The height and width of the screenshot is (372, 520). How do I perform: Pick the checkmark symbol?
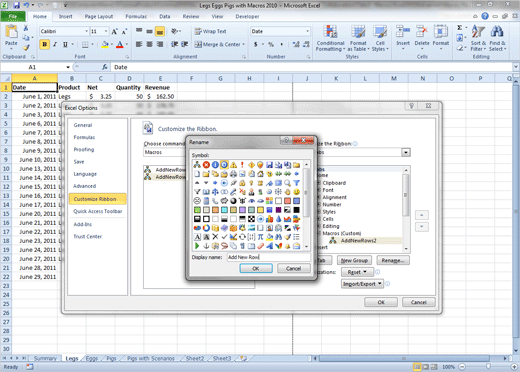click(x=224, y=237)
